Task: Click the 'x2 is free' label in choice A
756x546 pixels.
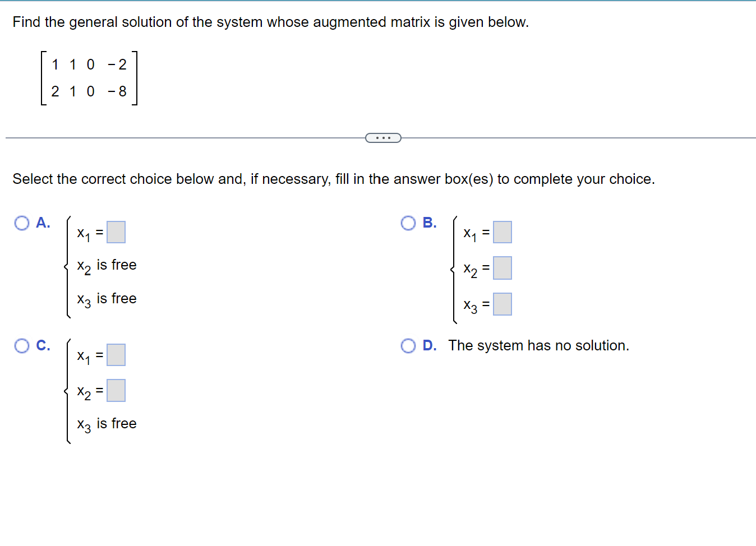Action: pos(107,265)
